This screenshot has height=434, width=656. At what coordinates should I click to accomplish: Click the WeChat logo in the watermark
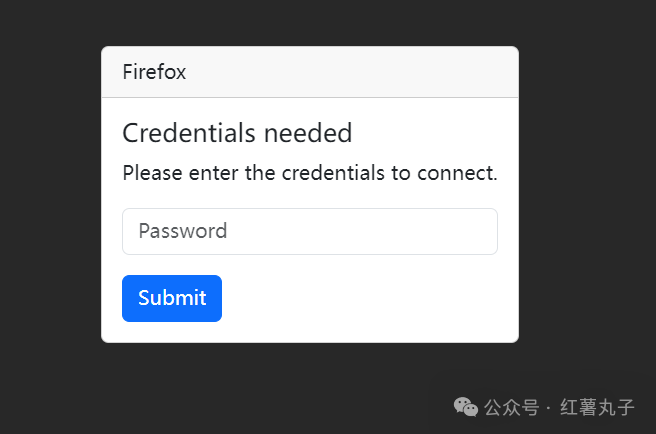click(465, 407)
